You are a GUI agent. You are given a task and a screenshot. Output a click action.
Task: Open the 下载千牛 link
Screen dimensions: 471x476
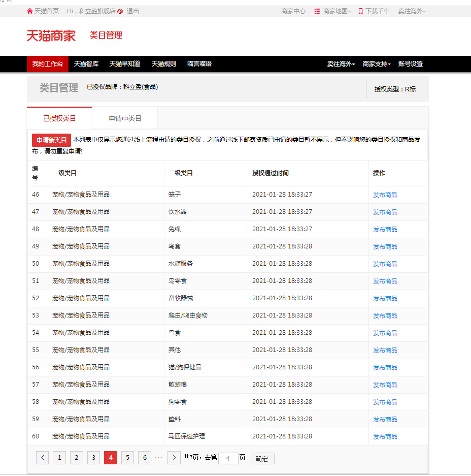click(x=378, y=11)
